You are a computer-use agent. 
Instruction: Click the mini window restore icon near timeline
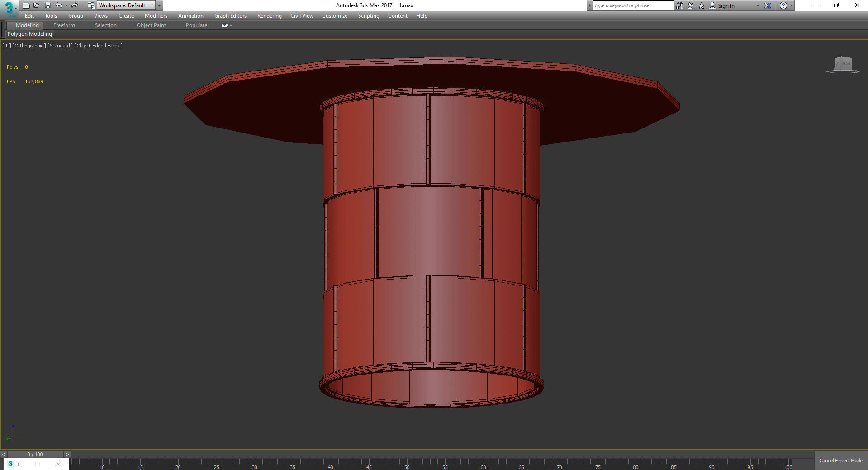point(17,464)
